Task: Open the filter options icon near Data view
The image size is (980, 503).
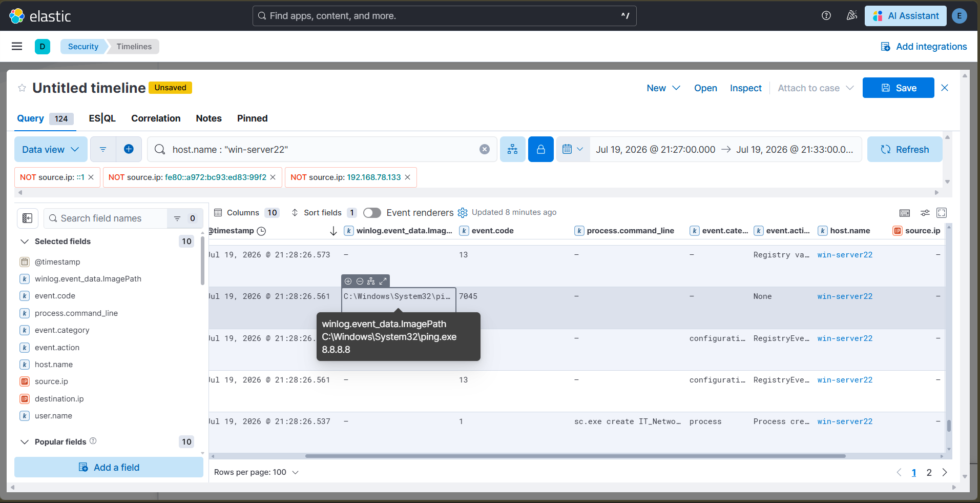Action: point(103,149)
